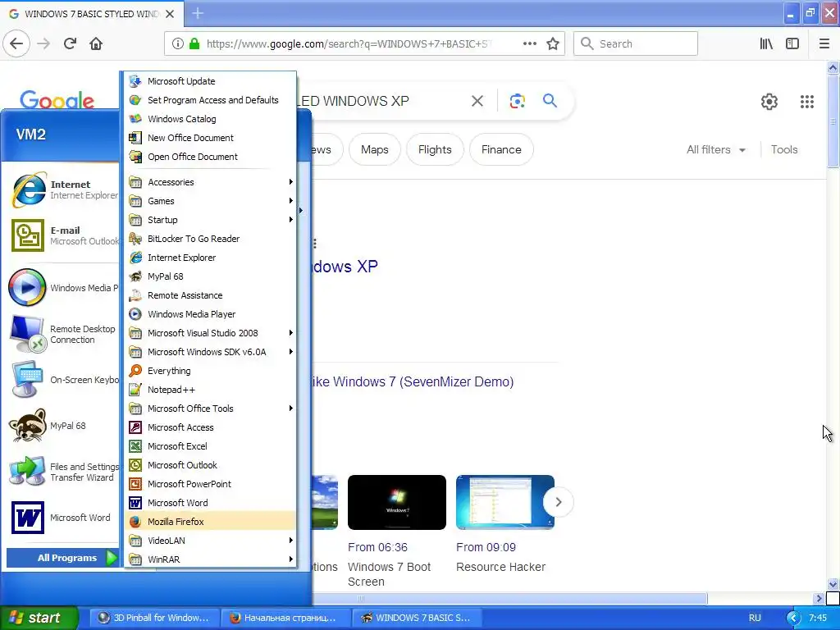Click the Google search magnifier button
This screenshot has height=630, width=840.
pos(550,100)
